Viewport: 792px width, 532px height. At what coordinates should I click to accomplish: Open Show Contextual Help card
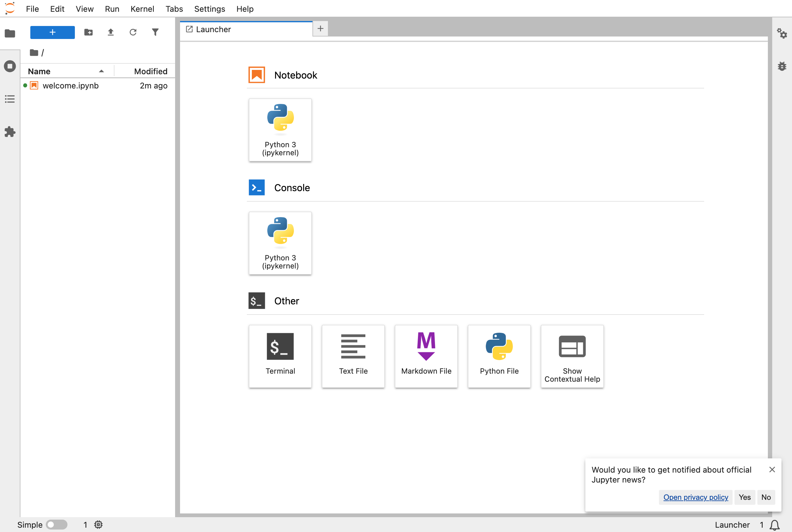pos(572,356)
